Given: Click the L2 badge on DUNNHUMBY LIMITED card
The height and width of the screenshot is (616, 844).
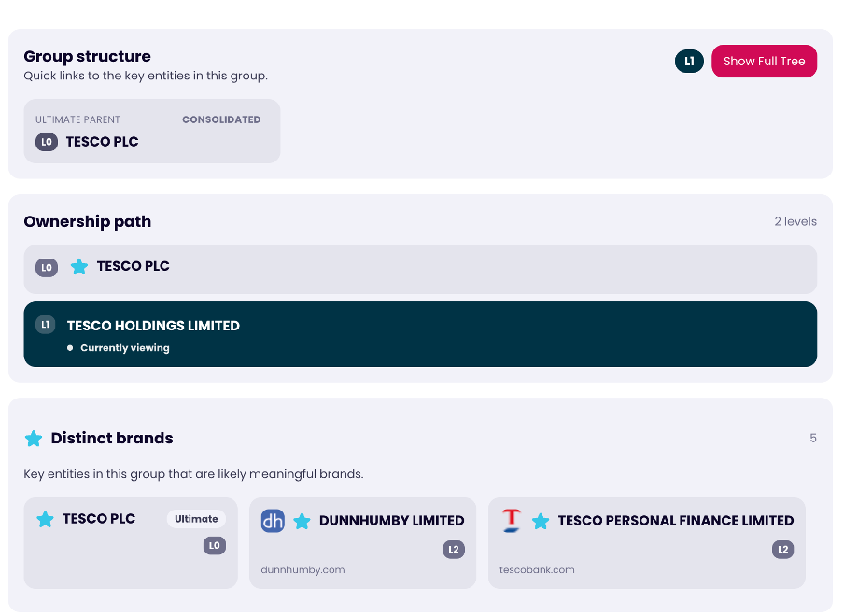Looking at the screenshot, I should (x=454, y=550).
